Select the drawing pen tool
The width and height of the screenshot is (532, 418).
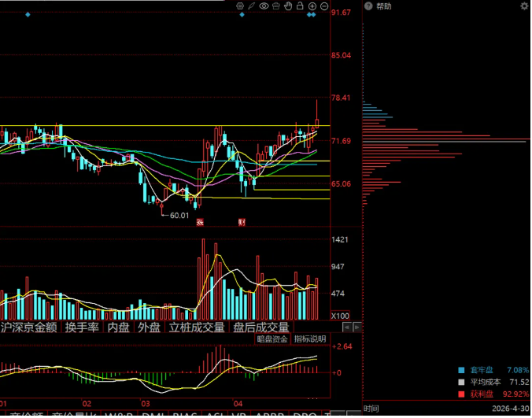tap(251, 6)
